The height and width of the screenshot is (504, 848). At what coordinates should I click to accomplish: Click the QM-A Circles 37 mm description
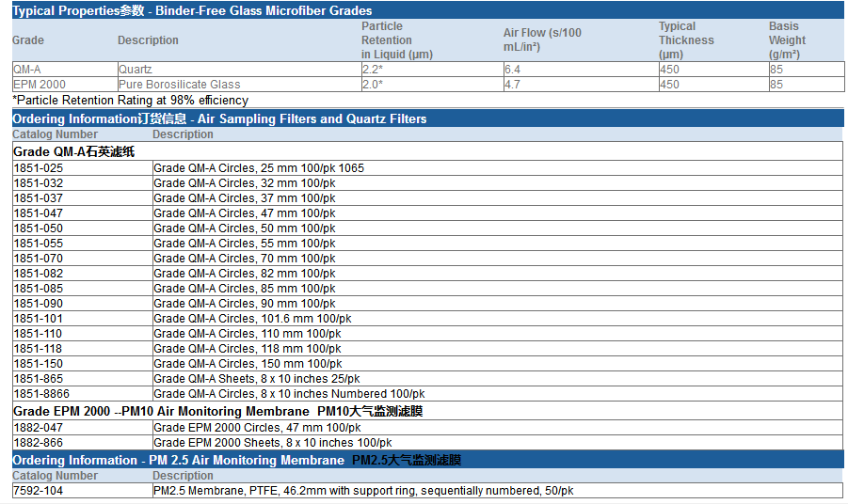[245, 198]
